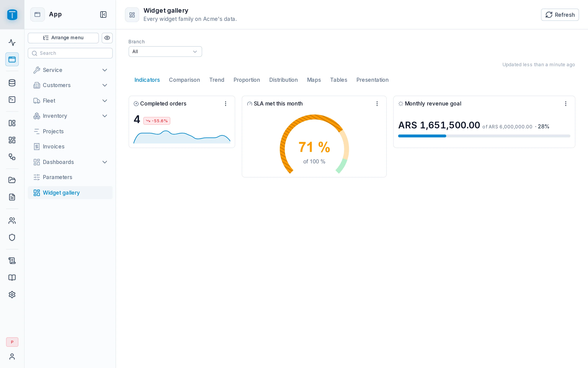Expand the Inventory menu group
This screenshot has height=368, width=588.
click(70, 116)
